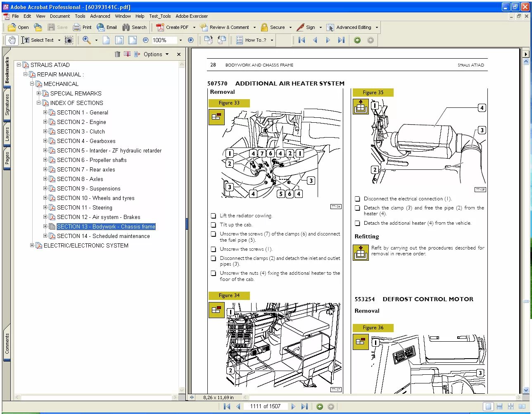The image size is (532, 414).
Task: Delete selected bookmark with trash icon
Action: 117,54
